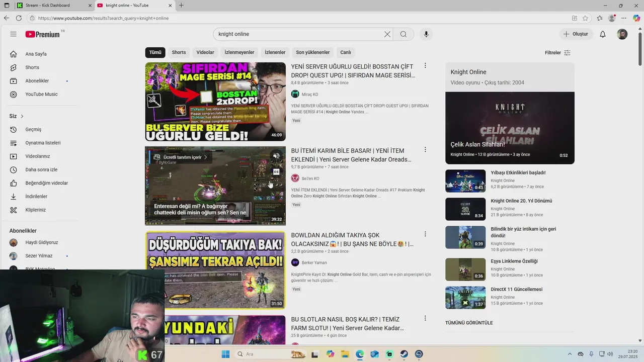Open Berker Yaman channel avatar
Image resolution: width=644 pixels, height=362 pixels.
point(295,262)
